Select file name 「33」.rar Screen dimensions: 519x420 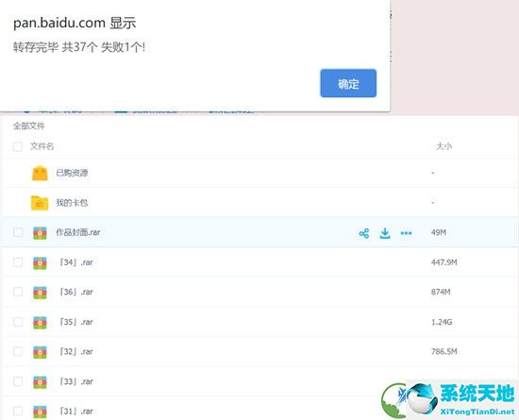click(76, 381)
